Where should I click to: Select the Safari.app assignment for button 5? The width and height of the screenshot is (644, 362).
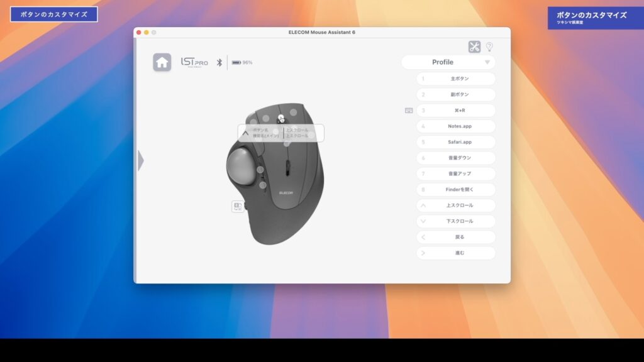[456, 142]
